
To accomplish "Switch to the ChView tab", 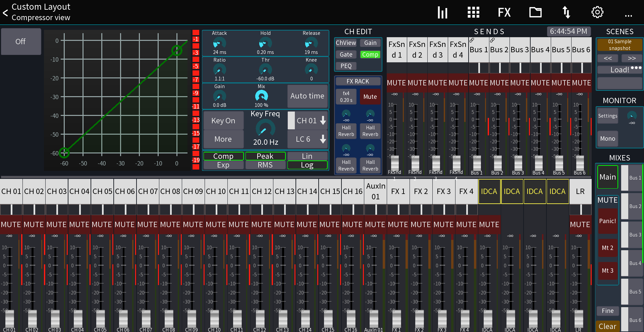I will (x=346, y=43).
